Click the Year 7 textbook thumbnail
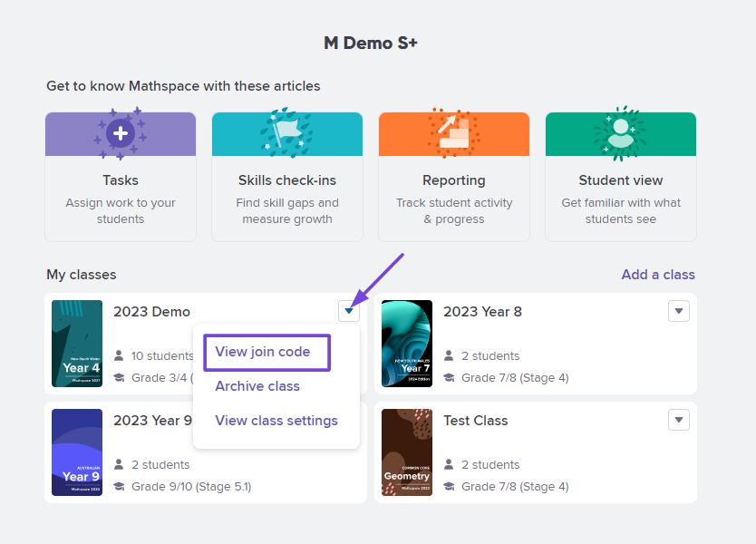 tap(407, 344)
